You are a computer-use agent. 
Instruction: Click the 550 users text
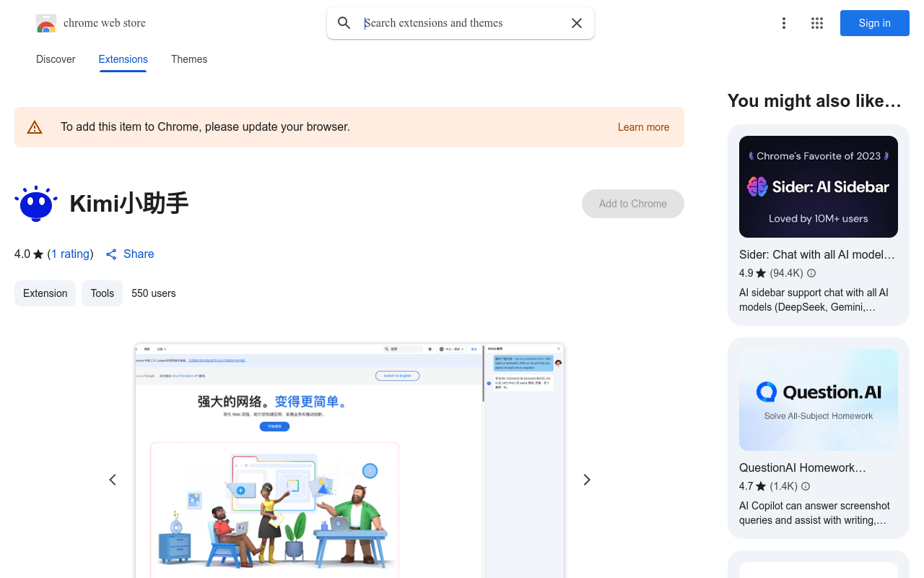(154, 293)
